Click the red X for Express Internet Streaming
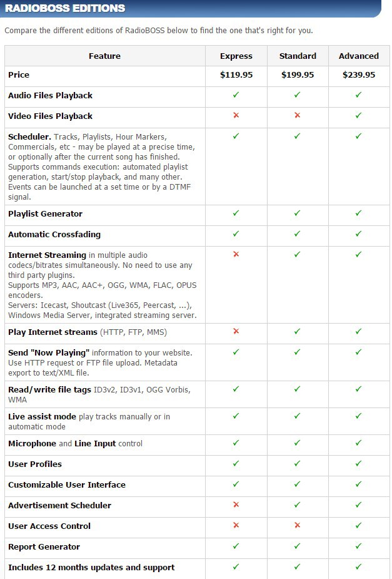392x579 pixels. 236,254
